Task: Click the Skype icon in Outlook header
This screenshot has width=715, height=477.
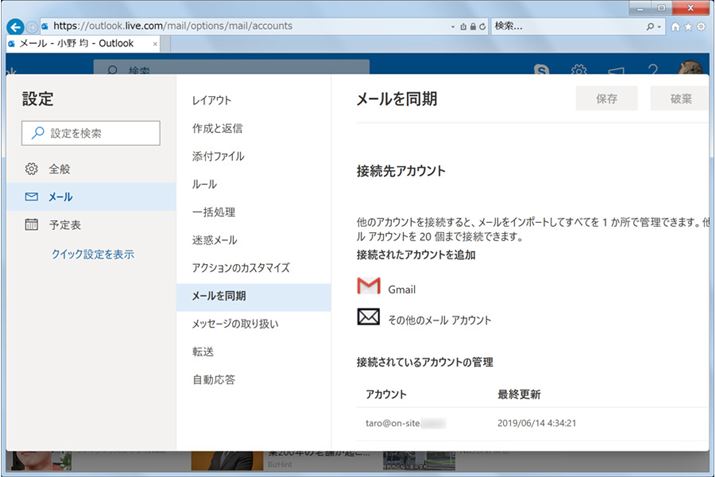Action: point(541,71)
